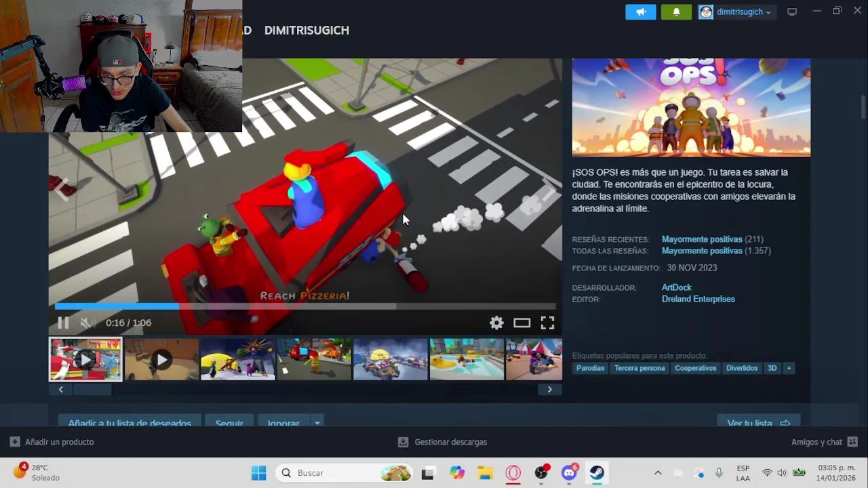Open Wi-Fi network tray icon
The image size is (868, 488).
(767, 473)
